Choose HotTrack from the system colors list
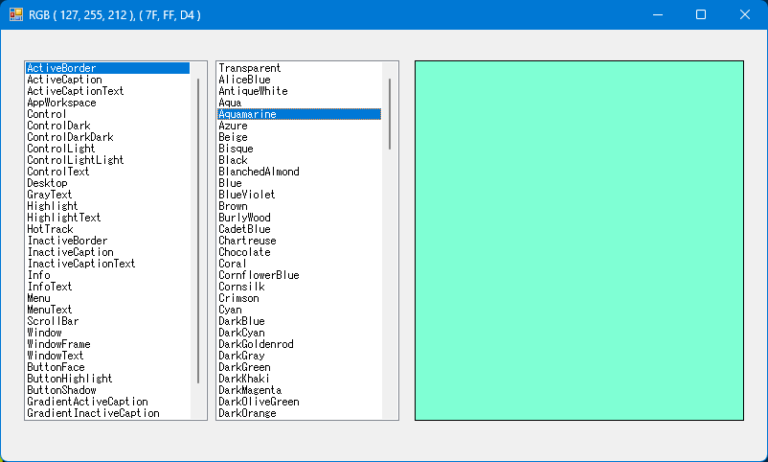Viewport: 768px width, 462px height. pos(50,229)
